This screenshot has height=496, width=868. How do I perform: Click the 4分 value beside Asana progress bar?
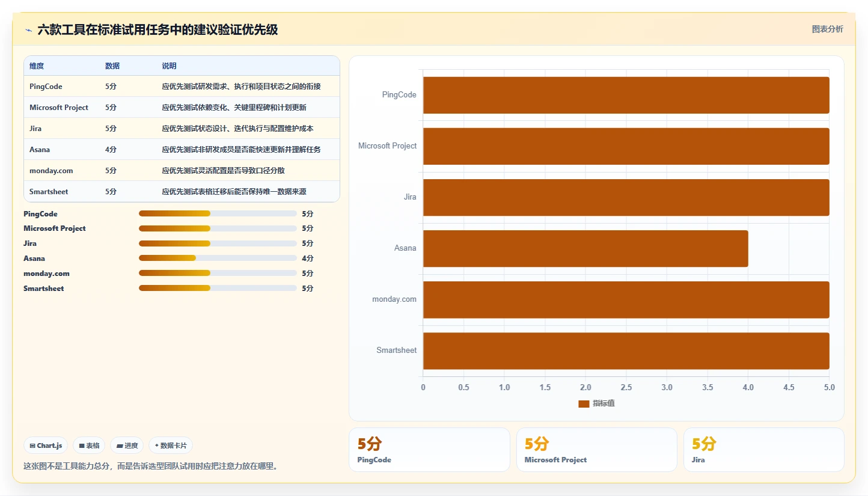point(308,259)
